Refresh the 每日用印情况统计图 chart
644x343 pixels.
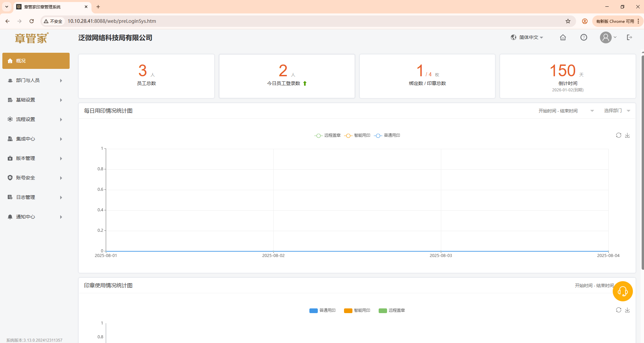point(618,135)
